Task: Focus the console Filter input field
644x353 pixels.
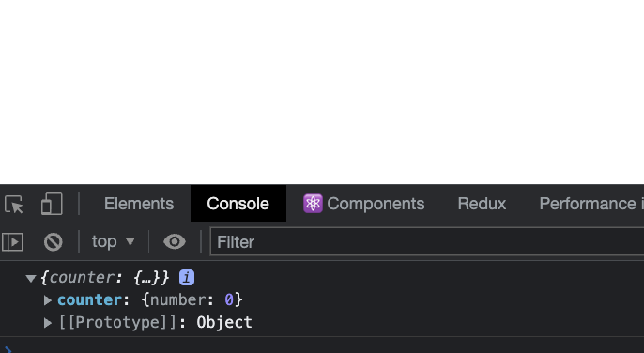Action: (427, 241)
